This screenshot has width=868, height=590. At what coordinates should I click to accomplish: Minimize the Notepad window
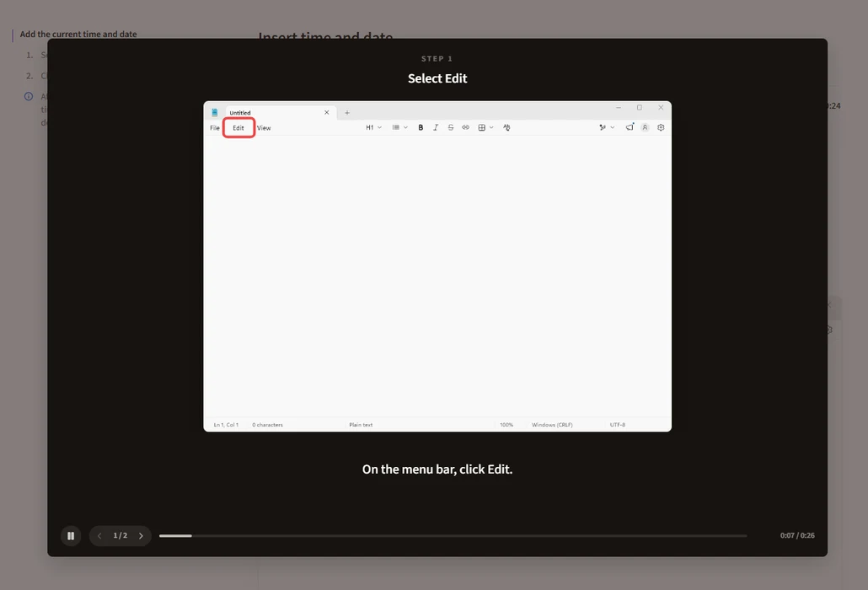point(619,107)
